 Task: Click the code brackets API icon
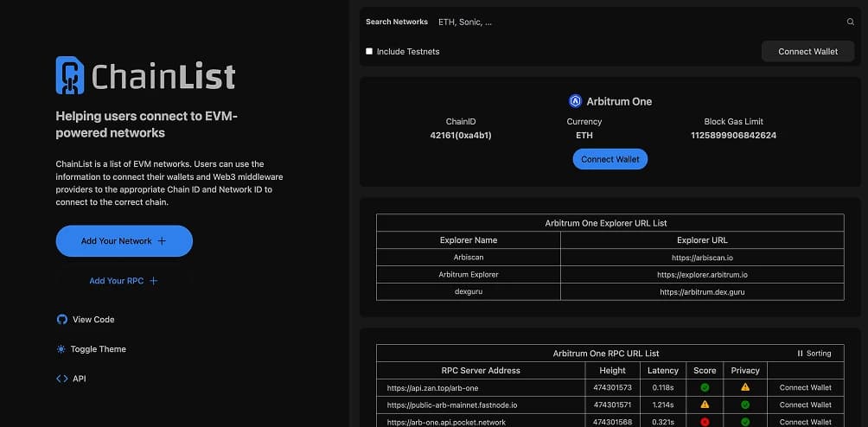click(62, 379)
